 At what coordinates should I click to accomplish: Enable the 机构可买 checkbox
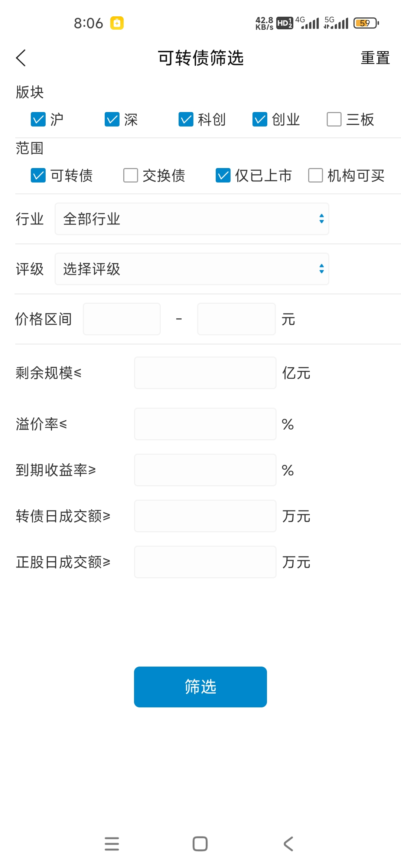(x=316, y=175)
